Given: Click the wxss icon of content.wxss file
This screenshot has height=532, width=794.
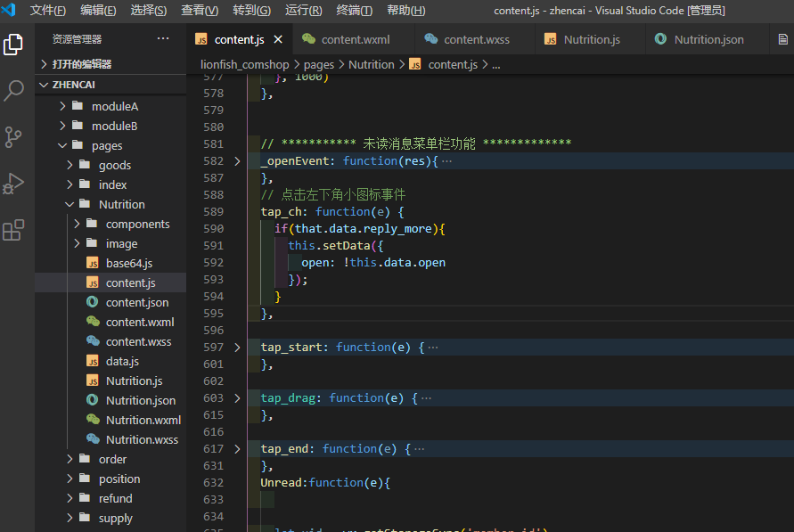Looking at the screenshot, I should (93, 341).
